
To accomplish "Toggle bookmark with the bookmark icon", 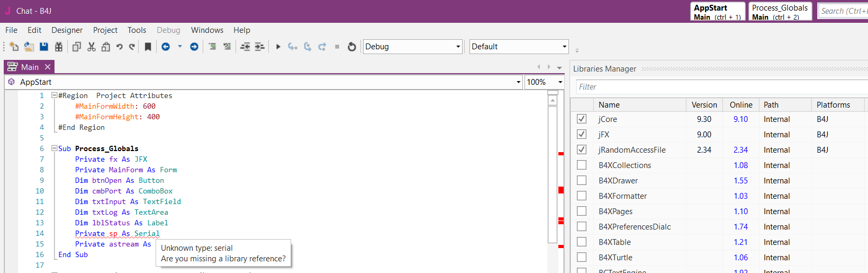I will (x=148, y=47).
